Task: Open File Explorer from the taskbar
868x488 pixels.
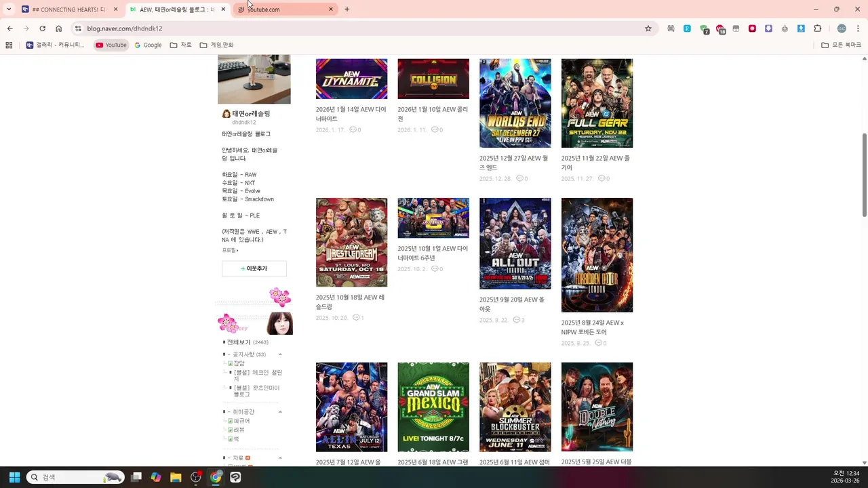Action: (176, 477)
